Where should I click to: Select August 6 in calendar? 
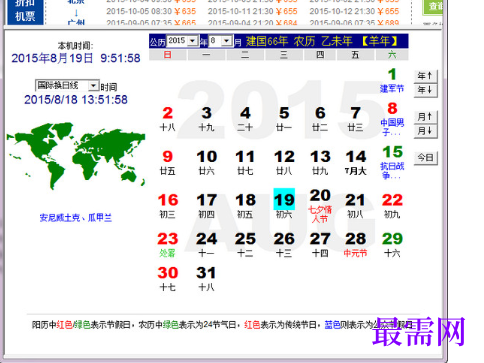pos(320,118)
